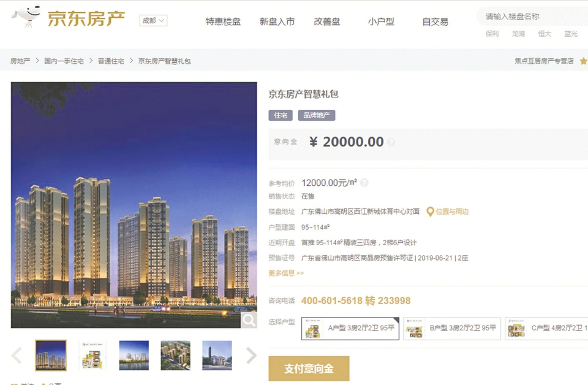
Task: Select C户型 4房2厅2卫 option
Action: tap(546, 329)
